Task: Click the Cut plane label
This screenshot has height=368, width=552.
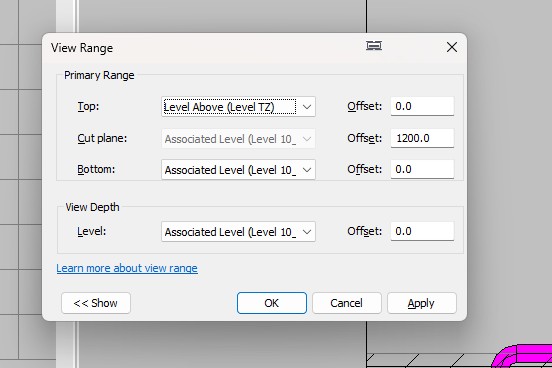Action: click(x=102, y=138)
